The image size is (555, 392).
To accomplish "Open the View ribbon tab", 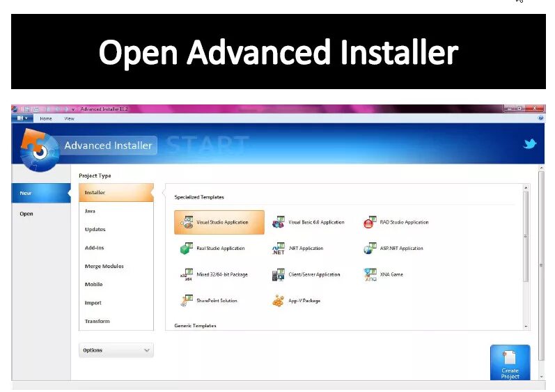I will pos(70,118).
